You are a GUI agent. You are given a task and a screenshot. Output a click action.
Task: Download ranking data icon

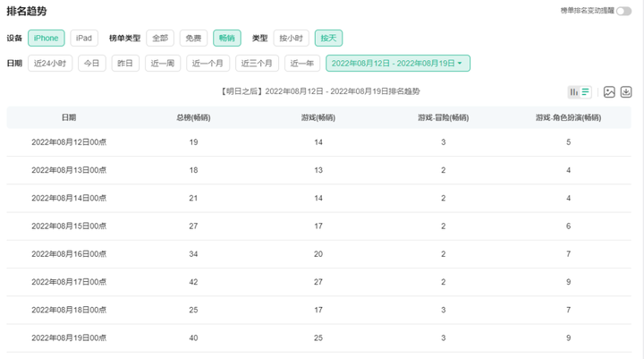pos(626,91)
